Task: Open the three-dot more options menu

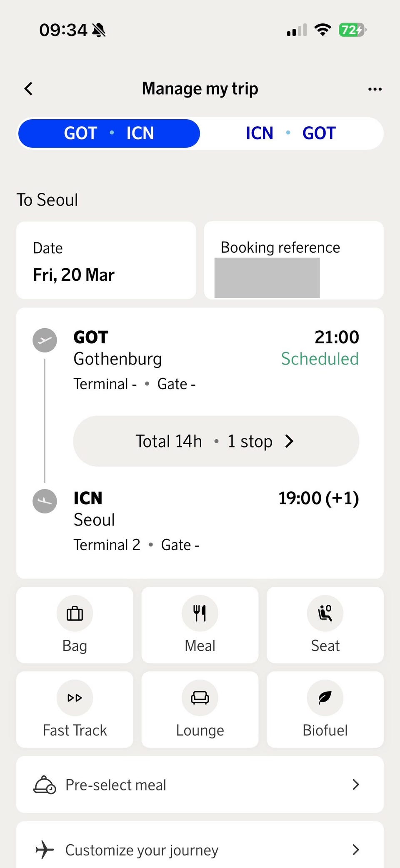Action: [x=375, y=89]
